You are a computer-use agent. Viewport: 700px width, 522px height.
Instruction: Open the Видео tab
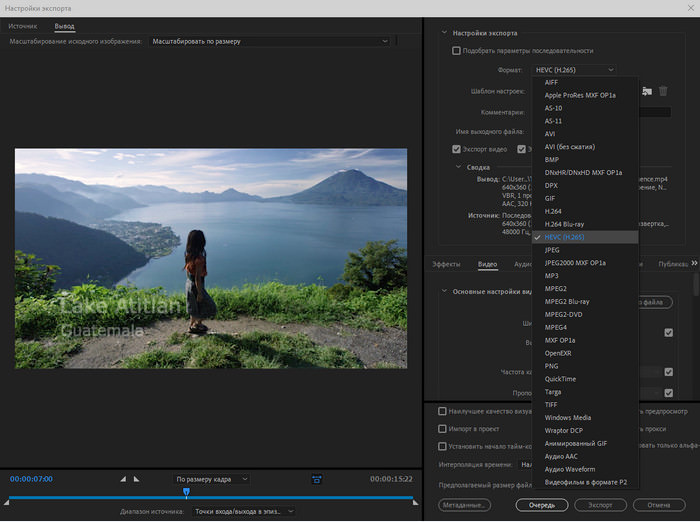pyautogui.click(x=488, y=264)
